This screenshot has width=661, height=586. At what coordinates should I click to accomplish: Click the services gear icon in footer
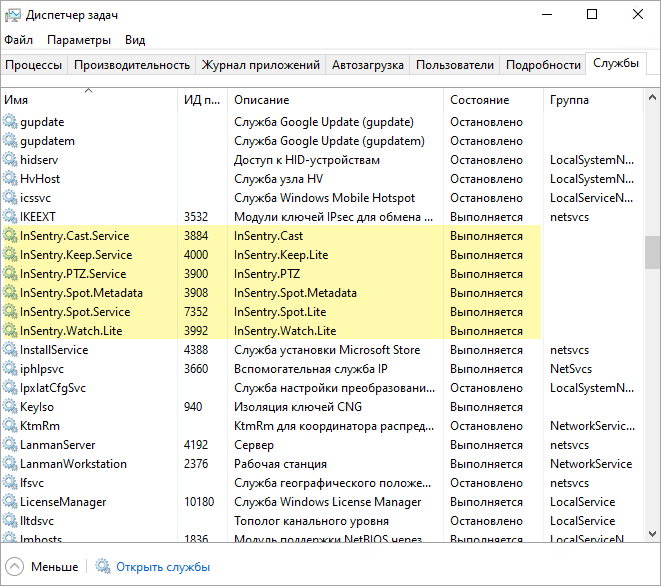[x=102, y=566]
